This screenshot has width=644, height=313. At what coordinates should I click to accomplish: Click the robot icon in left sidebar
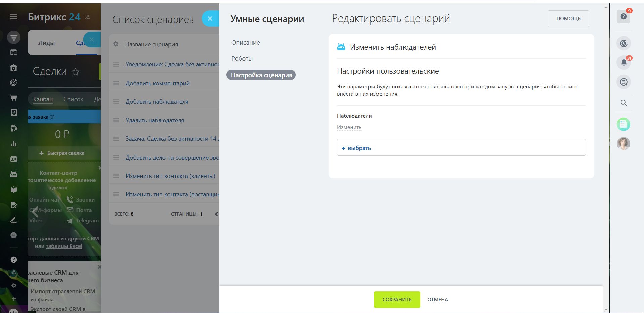[x=14, y=174]
